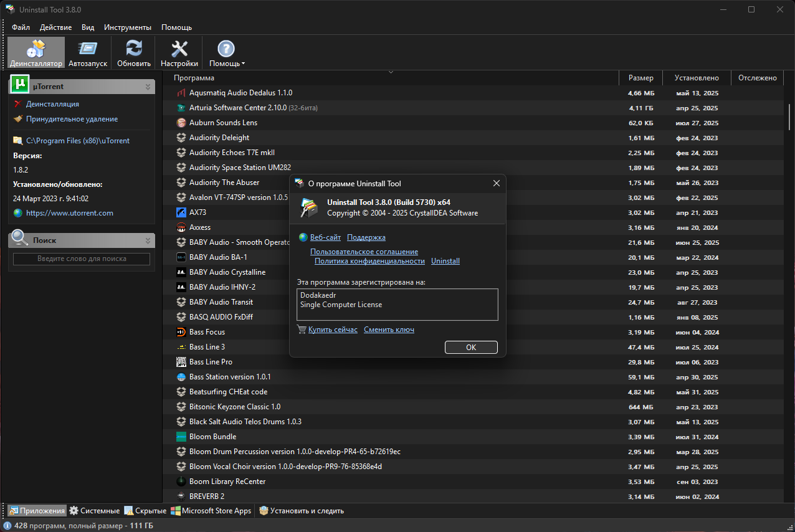Click the Bloom Bundle icon
This screenshot has width=795, height=532.
point(181,437)
